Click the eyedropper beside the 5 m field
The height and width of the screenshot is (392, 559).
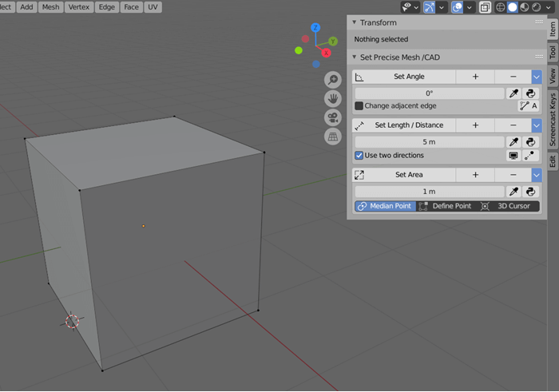pos(513,142)
